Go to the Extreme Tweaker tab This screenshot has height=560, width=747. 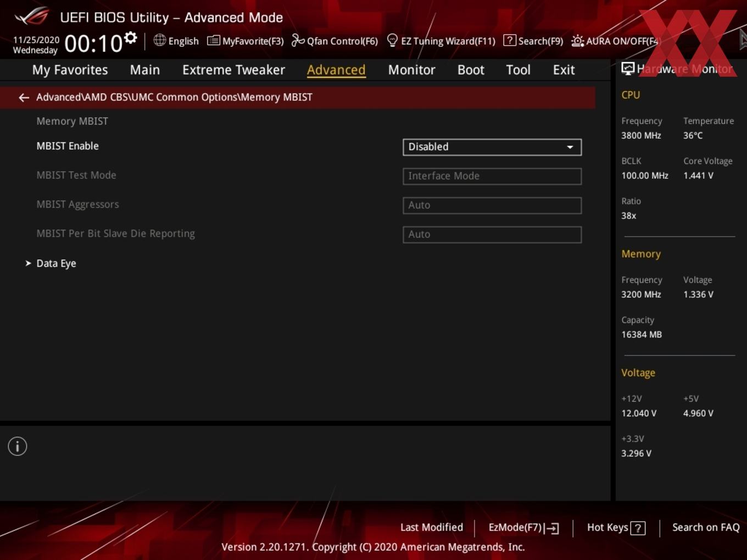click(233, 70)
